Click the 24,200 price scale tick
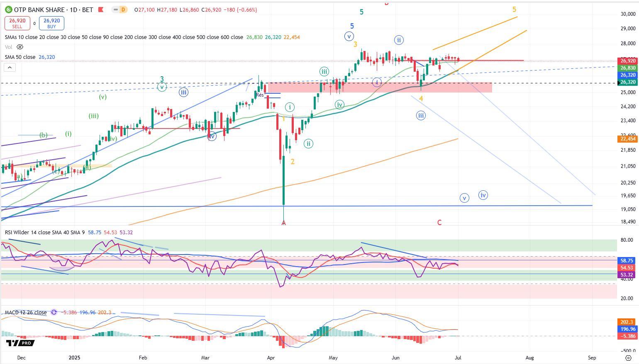The width and height of the screenshot is (639, 364). (x=628, y=107)
